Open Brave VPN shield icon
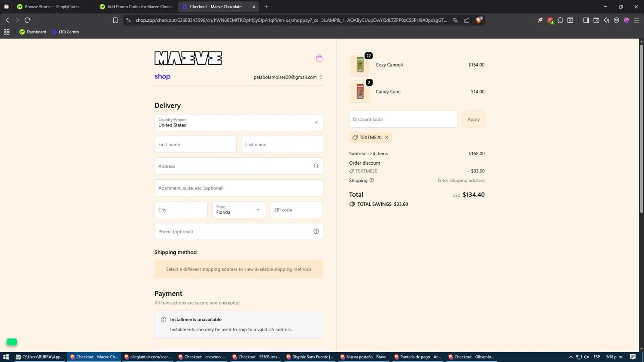Screen dimensions: 644x362 (x=617, y=20)
